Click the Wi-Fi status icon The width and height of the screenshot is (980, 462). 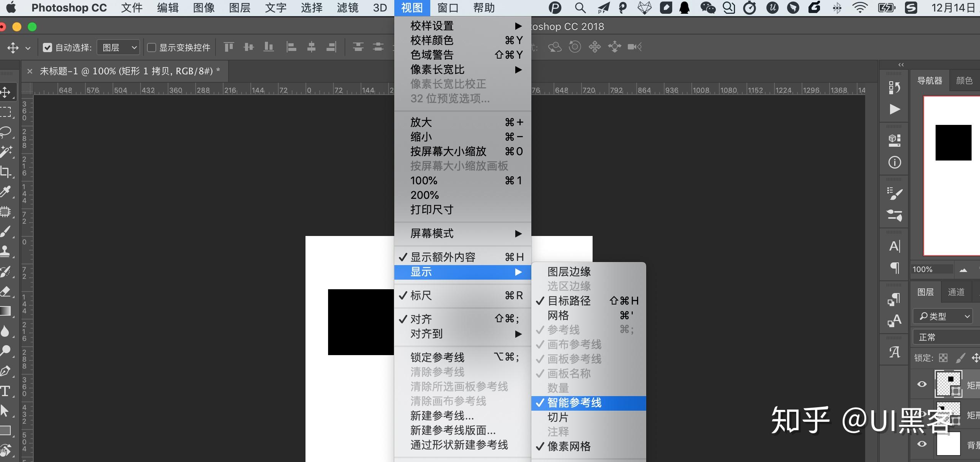(x=860, y=8)
